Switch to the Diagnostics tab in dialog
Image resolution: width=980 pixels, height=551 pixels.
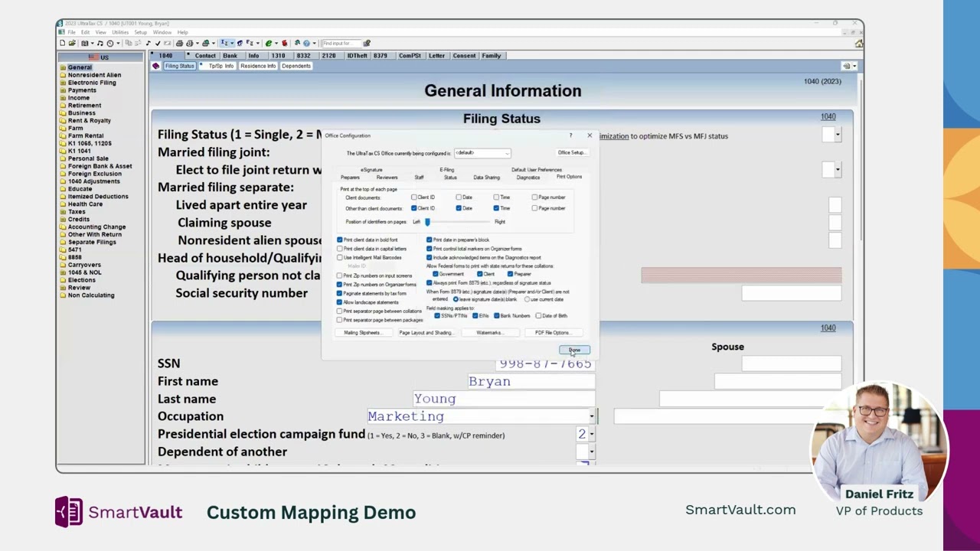528,178
